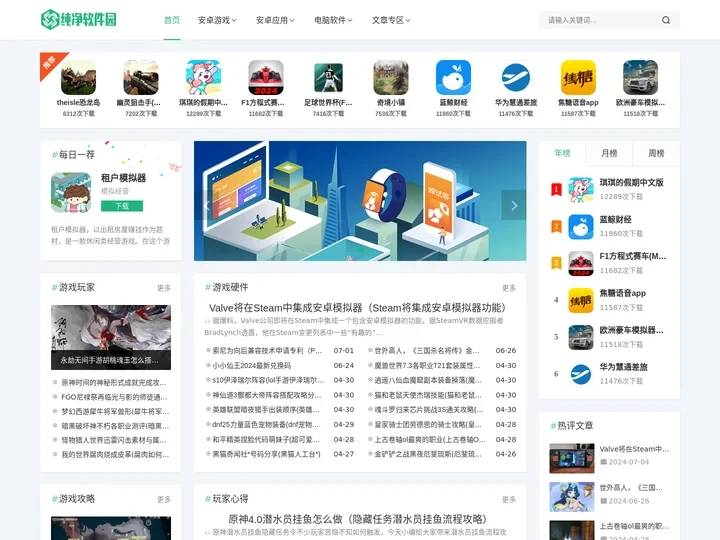The height and width of the screenshot is (540, 720).
Task: Click 更多 in 玩家心得 section
Action: (509, 499)
